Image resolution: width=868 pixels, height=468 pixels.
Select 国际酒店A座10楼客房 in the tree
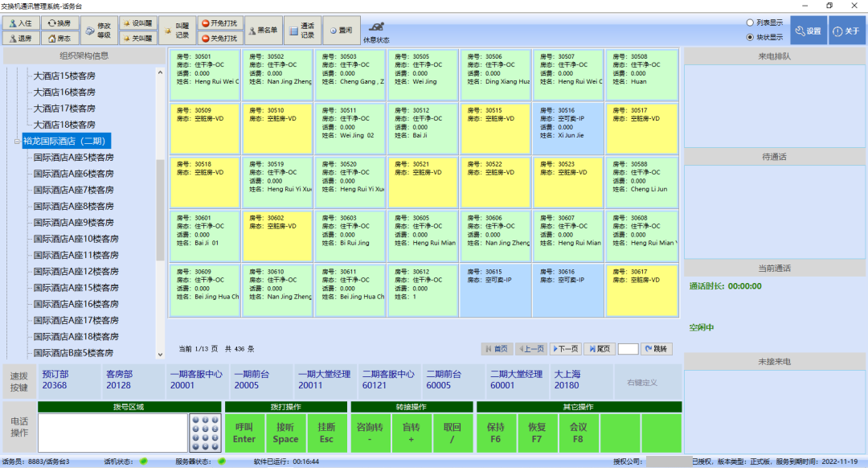(76, 239)
